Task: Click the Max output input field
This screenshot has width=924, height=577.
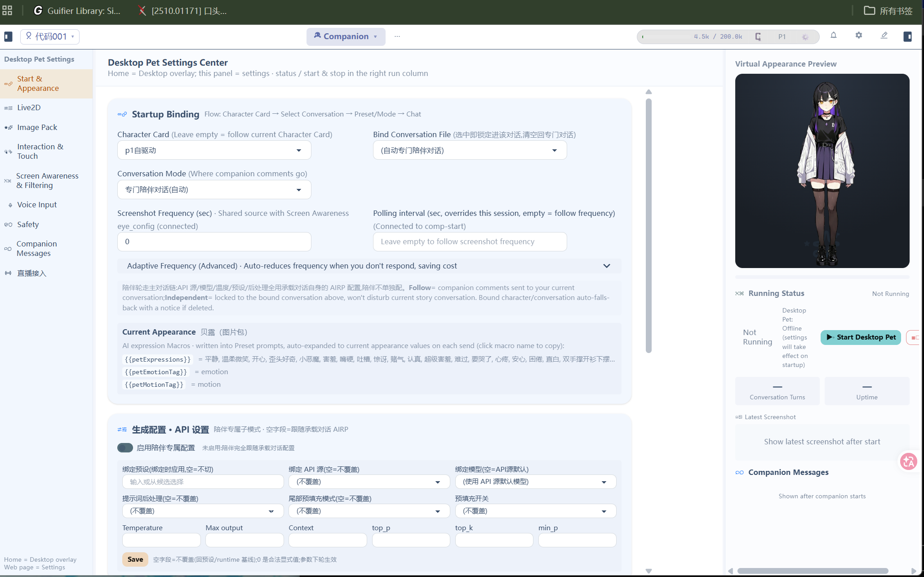Action: pyautogui.click(x=244, y=540)
